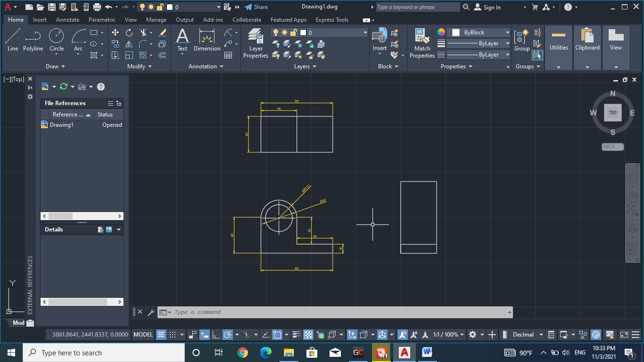
Task: Expand the Annotation panel dropdown
Action: pos(206,66)
